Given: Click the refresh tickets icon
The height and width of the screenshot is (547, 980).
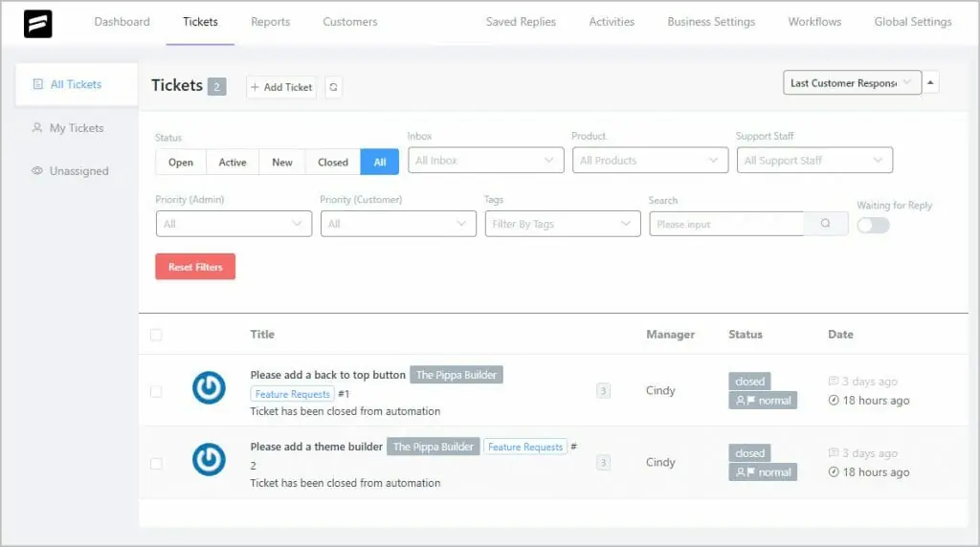Looking at the screenshot, I should tap(333, 87).
